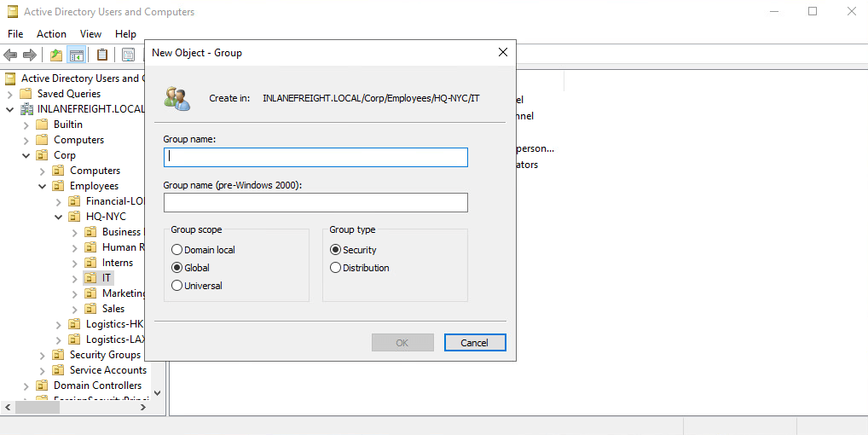Focus the pre-Windows 2000 group name field

(315, 202)
